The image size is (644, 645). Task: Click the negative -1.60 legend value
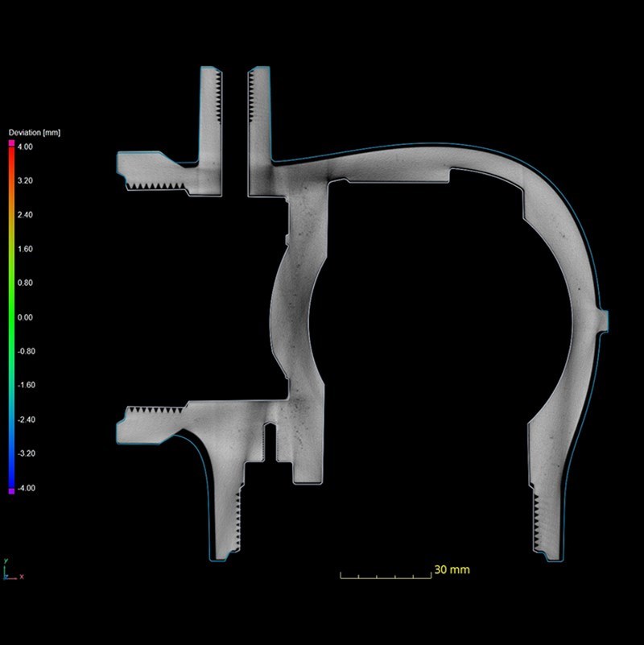[x=27, y=385]
